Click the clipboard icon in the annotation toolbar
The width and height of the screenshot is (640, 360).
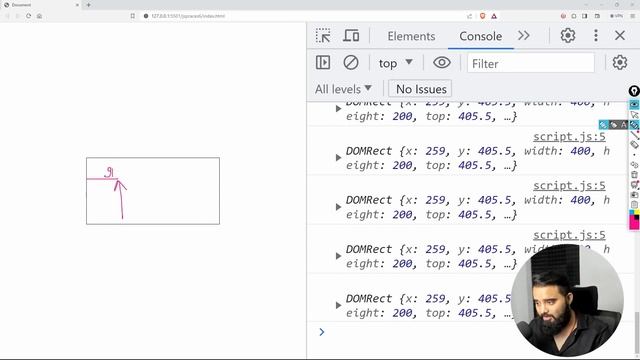click(634, 204)
